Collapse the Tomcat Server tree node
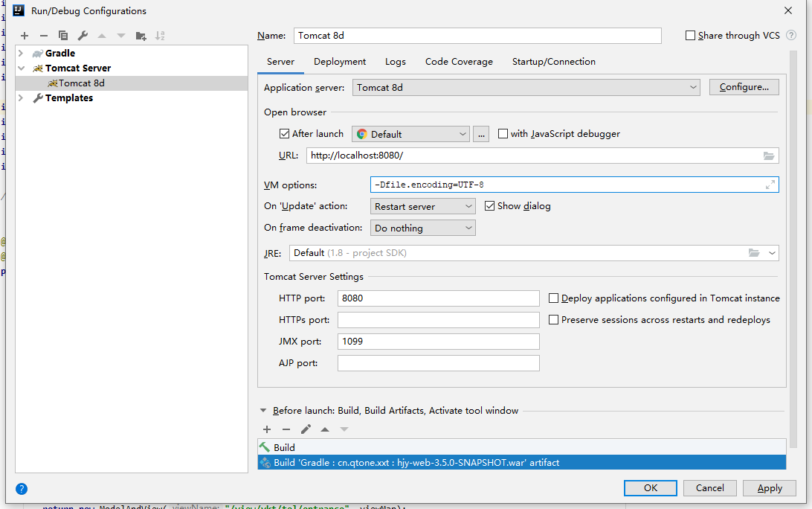Screen dimensions: 812x509 21,68
